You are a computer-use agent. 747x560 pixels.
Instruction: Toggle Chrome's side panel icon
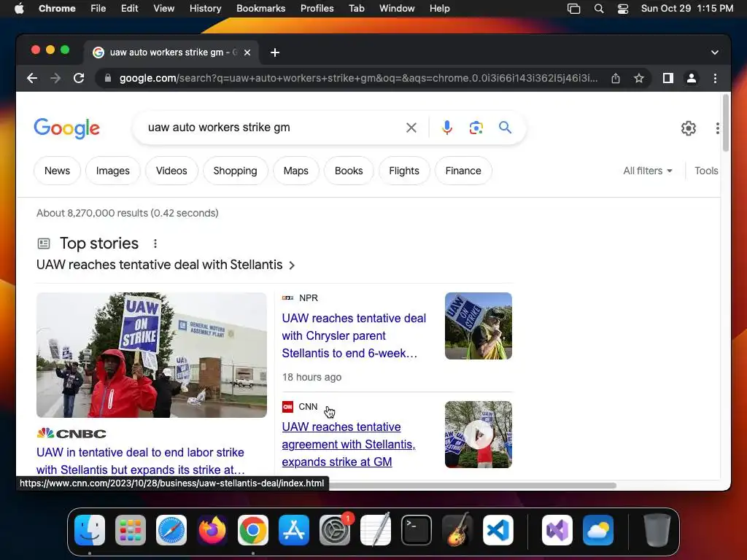pos(668,78)
